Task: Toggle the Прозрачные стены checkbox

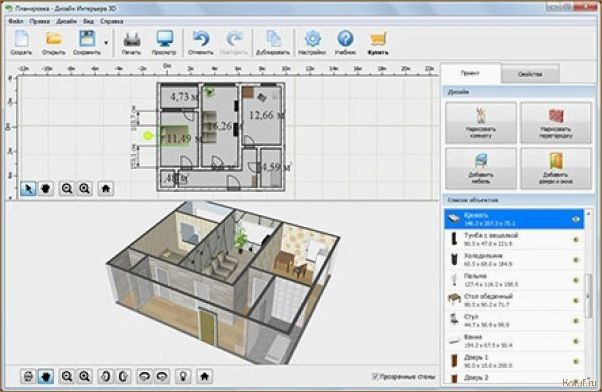Action: [x=375, y=376]
